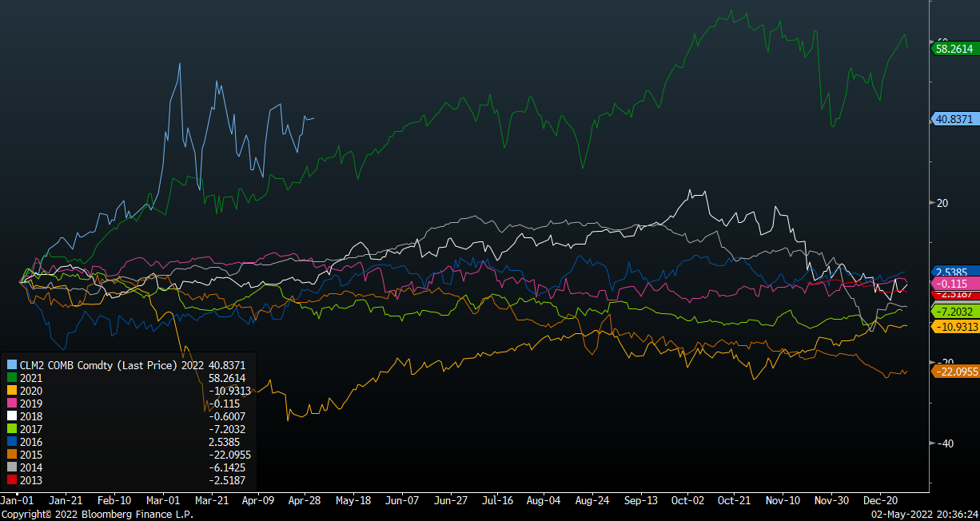This screenshot has width=980, height=521.
Task: Click the 'Mar-01' x-axis date label
Action: (161, 500)
